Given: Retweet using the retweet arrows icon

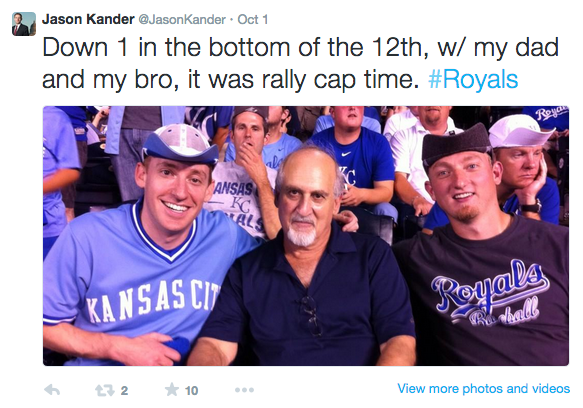Looking at the screenshot, I should 104,390.
